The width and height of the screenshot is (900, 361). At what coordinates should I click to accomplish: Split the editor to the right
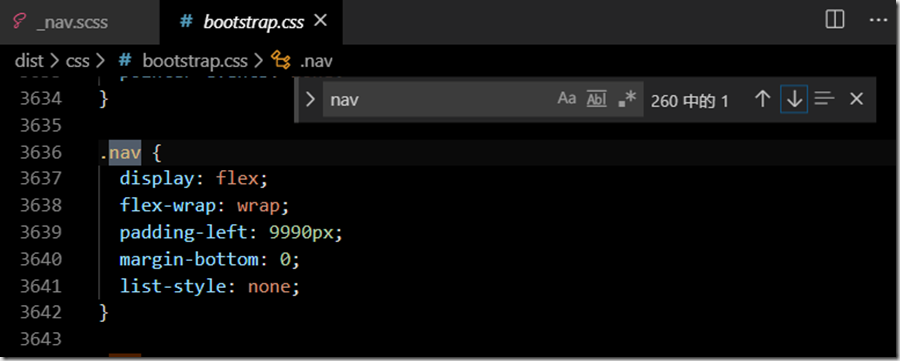click(x=835, y=20)
